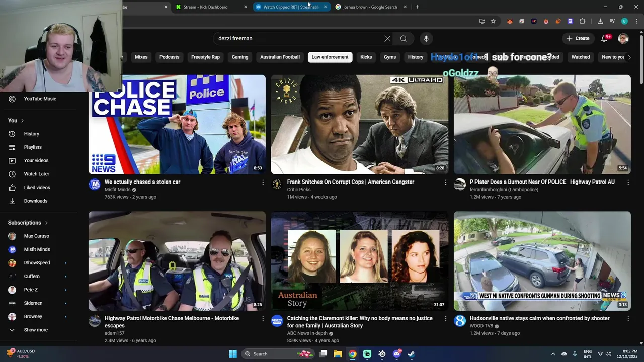This screenshot has height=362, width=644.
Task: Select the Kicks filter chip
Action: point(366,57)
